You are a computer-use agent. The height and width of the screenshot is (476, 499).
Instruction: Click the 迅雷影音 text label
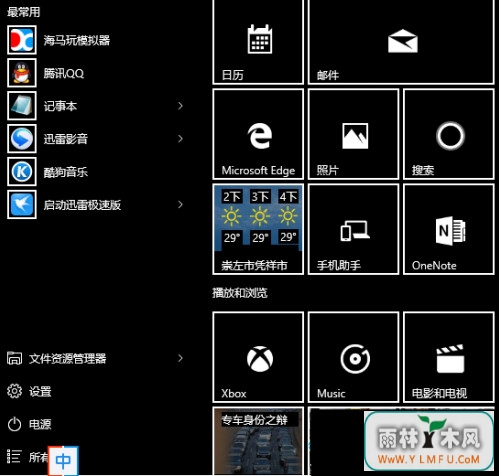(66, 139)
